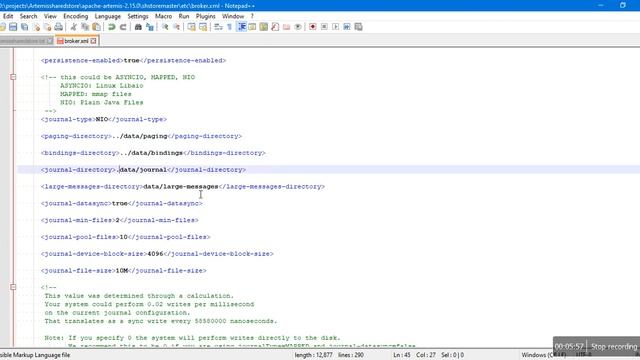
Task: Open the Edit menu
Action: click(8, 16)
